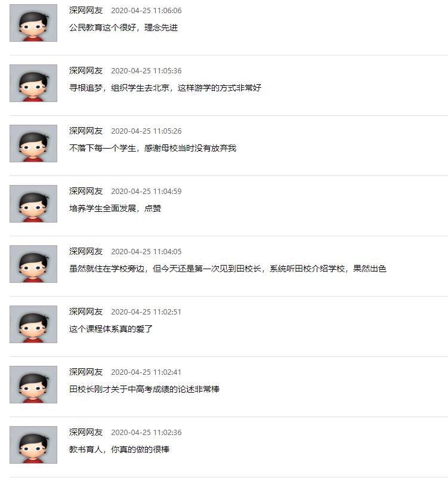Click avatar of the 11:05:26 comment
This screenshot has height=481, width=448.
point(33,144)
